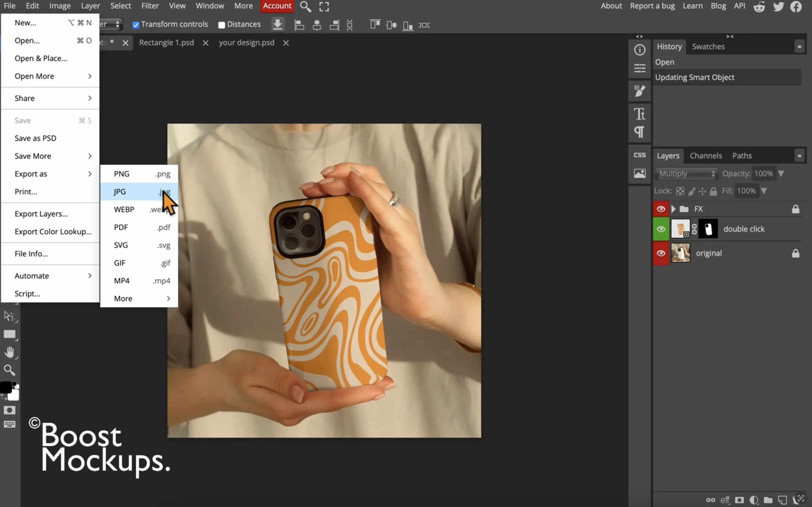812x507 pixels.
Task: Click the download export arrow icon
Action: (278, 24)
